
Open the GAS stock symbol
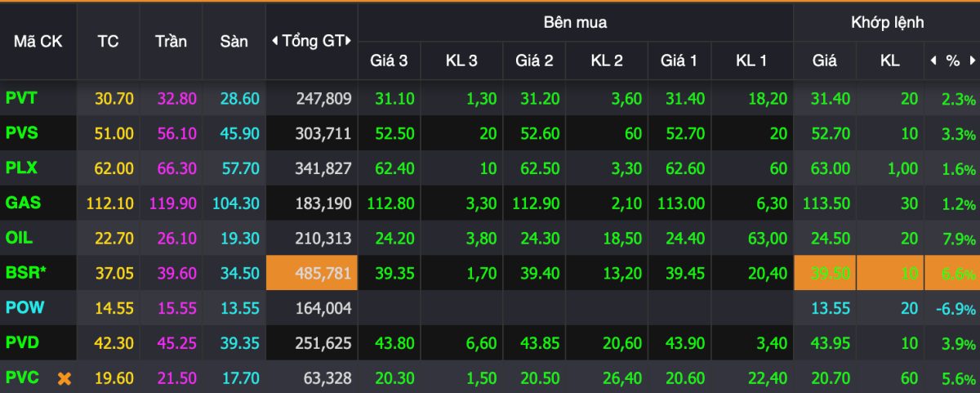click(22, 203)
